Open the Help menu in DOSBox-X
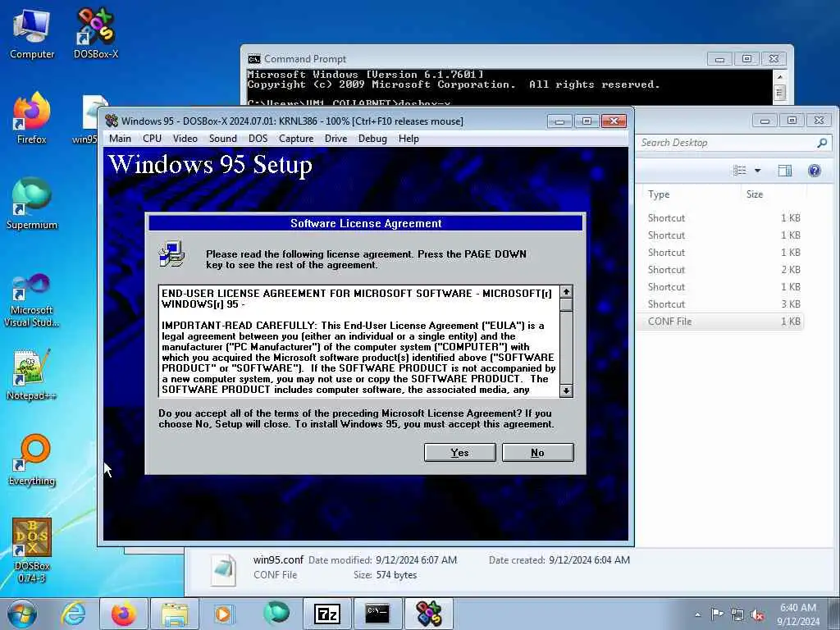 pos(409,138)
